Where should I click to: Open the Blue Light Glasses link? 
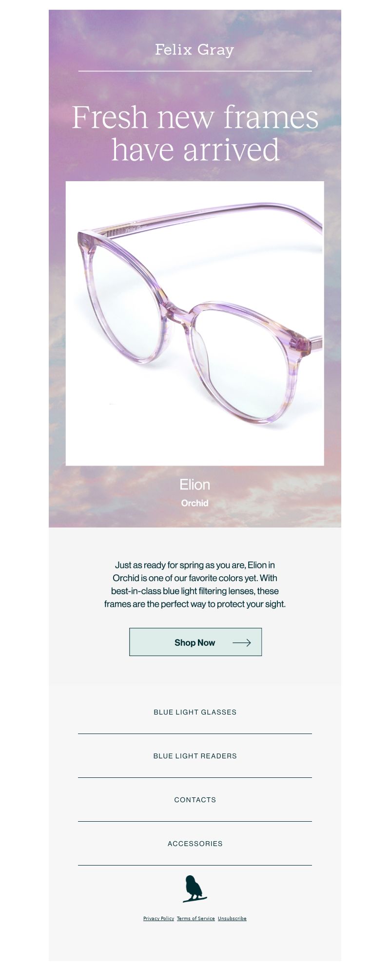(195, 712)
